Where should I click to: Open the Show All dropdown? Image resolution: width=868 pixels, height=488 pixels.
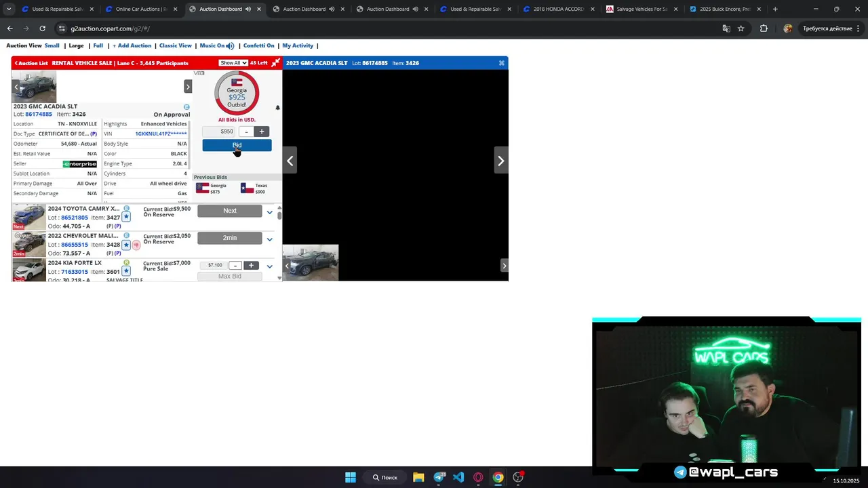point(233,63)
